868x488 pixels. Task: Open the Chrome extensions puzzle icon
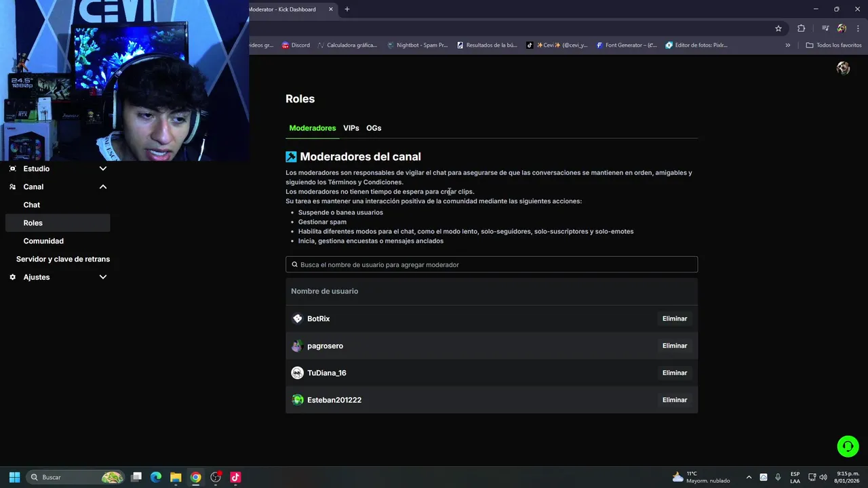coord(802,28)
